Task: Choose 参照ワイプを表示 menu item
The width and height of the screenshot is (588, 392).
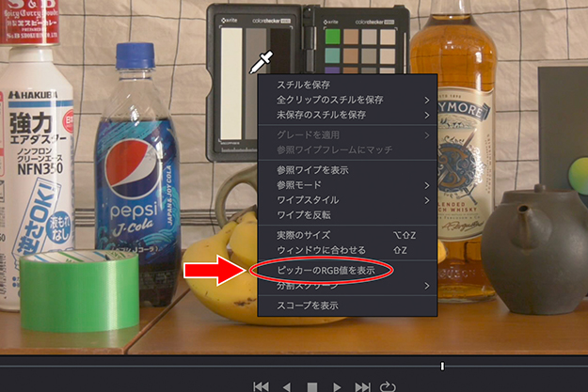Action: [x=347, y=170]
